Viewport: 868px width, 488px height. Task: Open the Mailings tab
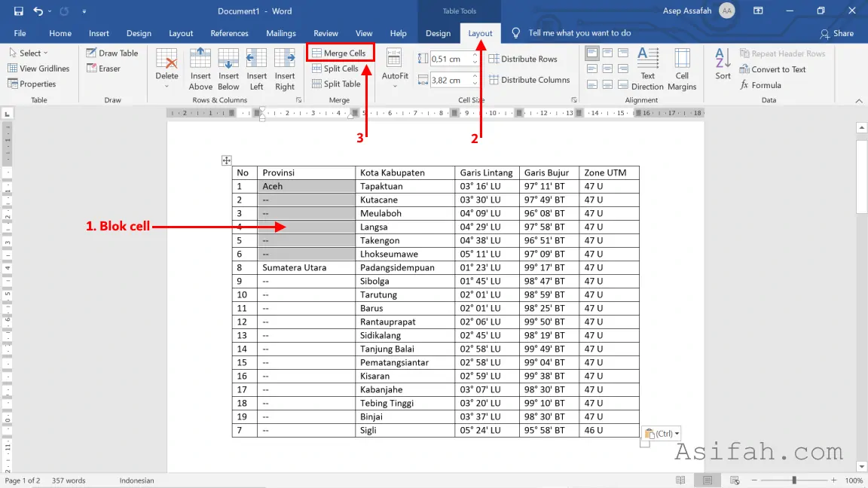tap(280, 33)
